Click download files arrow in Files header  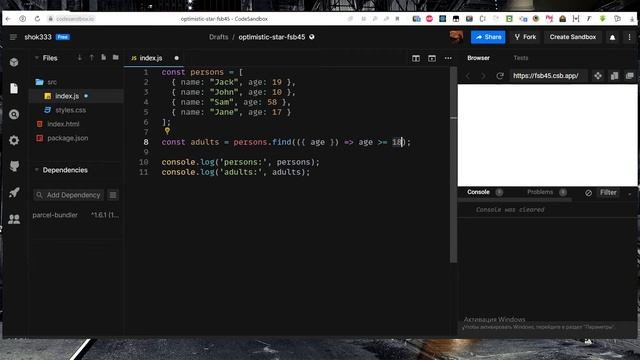click(x=80, y=58)
